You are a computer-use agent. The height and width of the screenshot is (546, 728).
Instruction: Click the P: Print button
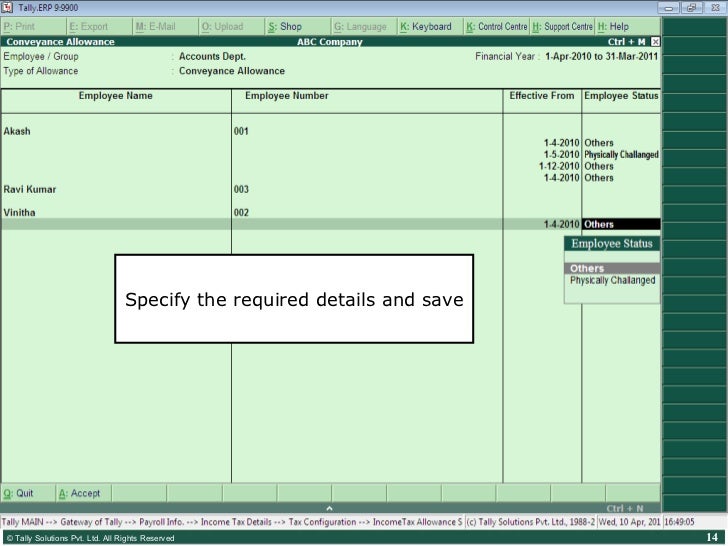click(33, 27)
